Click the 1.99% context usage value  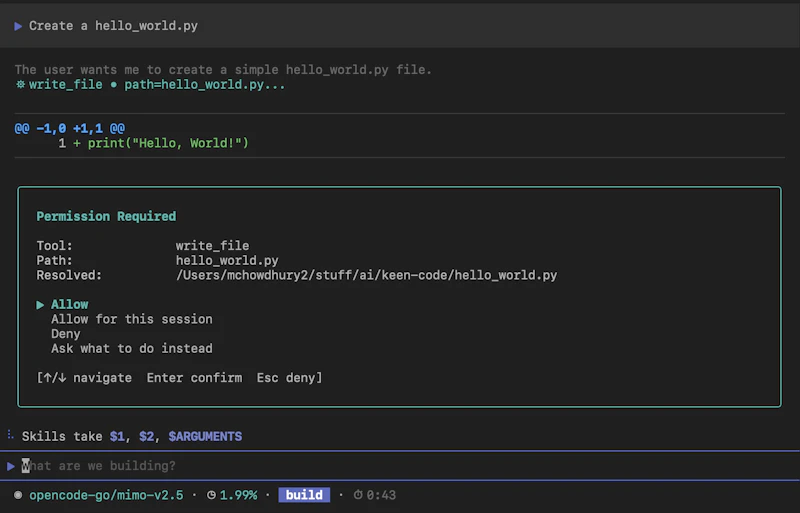pos(238,495)
